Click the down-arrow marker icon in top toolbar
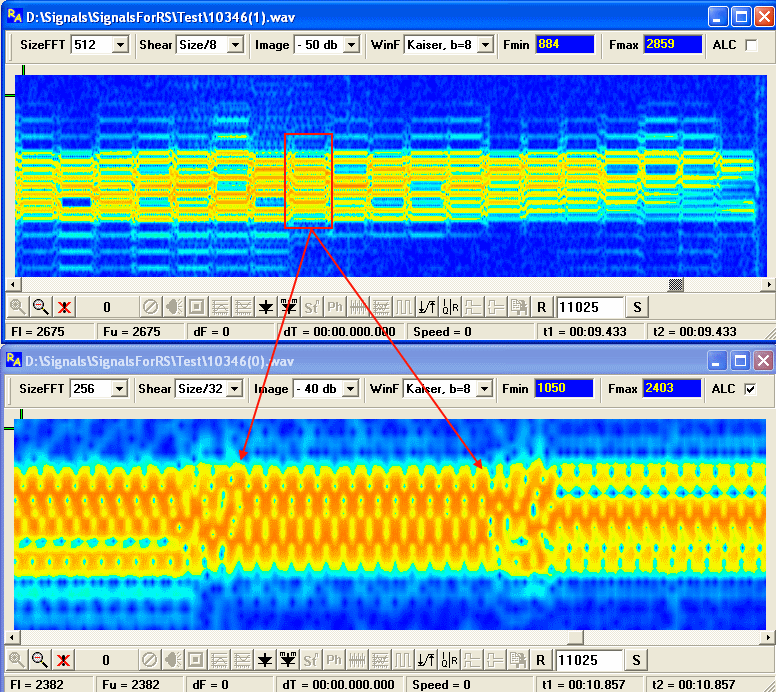The image size is (776, 692). coord(265,307)
